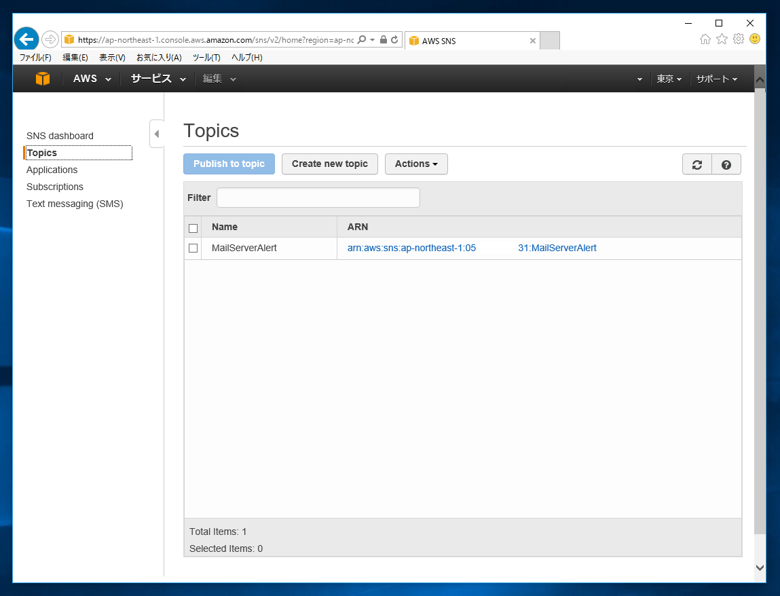Open the ファイル(F) menu
This screenshot has height=596, width=780.
(35, 58)
